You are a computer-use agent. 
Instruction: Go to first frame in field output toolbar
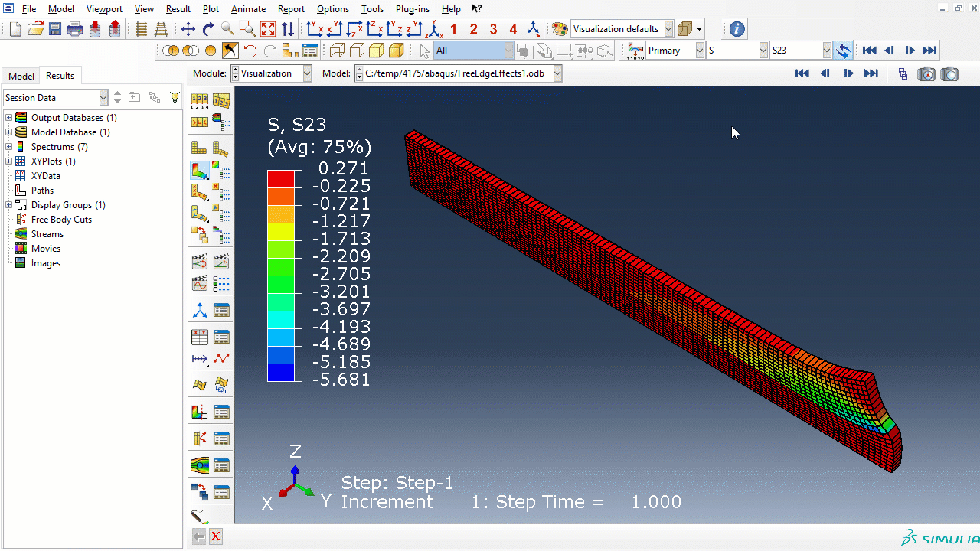(x=869, y=51)
